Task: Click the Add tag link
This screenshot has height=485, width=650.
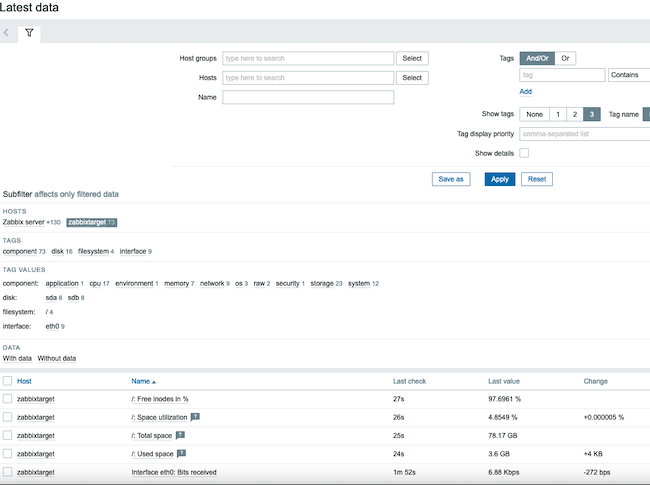Action: click(x=525, y=91)
